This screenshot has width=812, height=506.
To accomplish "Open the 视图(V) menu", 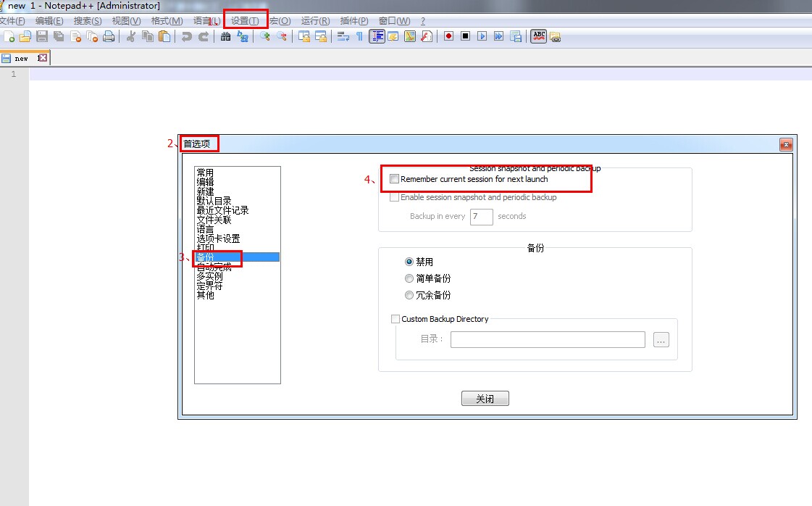I will pos(126,21).
